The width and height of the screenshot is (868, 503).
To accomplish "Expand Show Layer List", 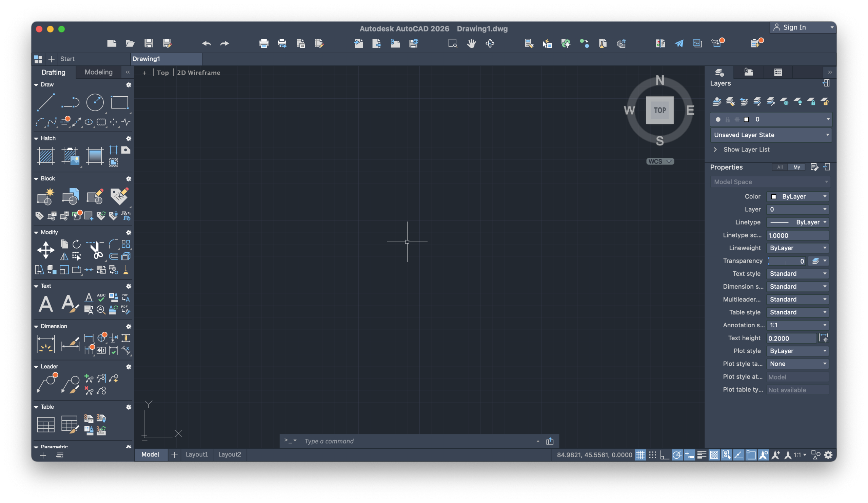I will (746, 149).
